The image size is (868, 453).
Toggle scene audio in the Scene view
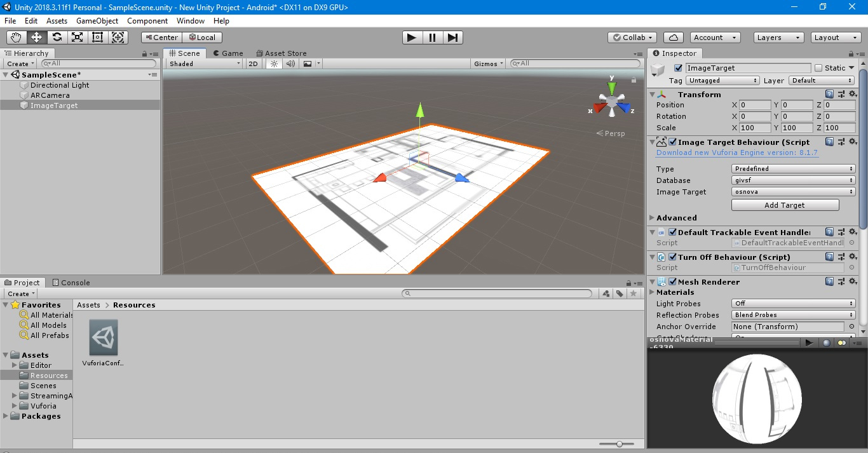(290, 64)
